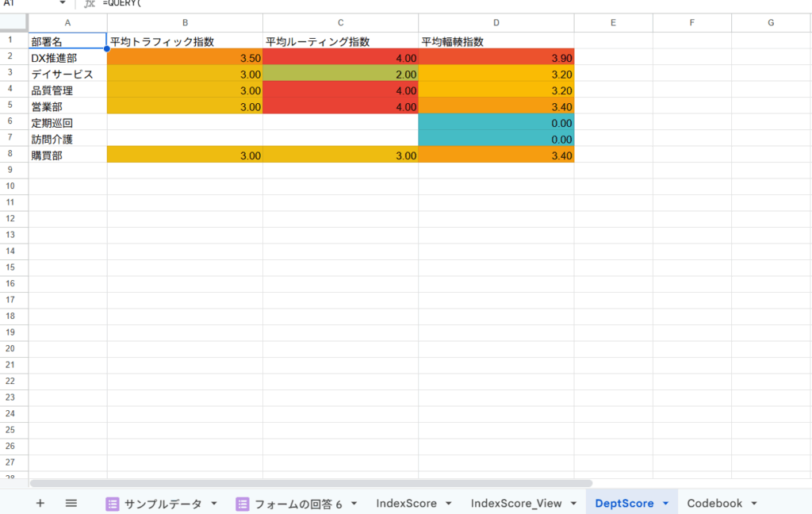This screenshot has height=514, width=812.
Task: Switch to the IndexScore sheet tab
Action: pos(406,503)
